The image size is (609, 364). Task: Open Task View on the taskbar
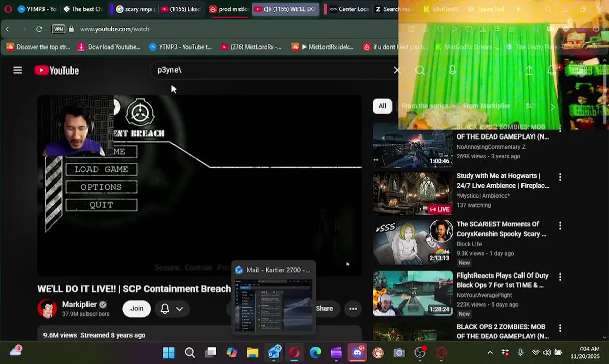click(211, 353)
